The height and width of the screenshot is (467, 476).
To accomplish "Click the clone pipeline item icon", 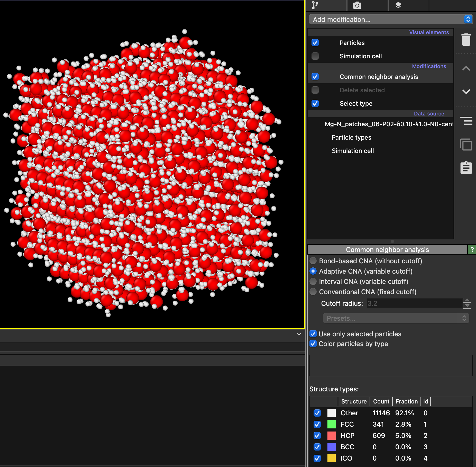I will pyautogui.click(x=466, y=145).
